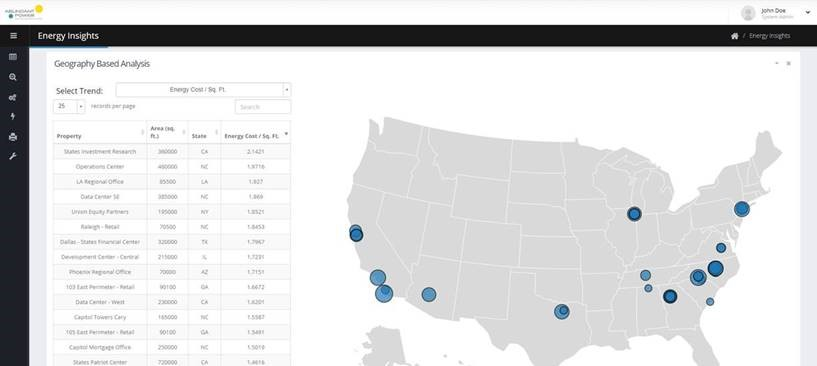The image size is (817, 366).
Task: Select 105 East Perimeter - Retail property
Action: (100, 332)
